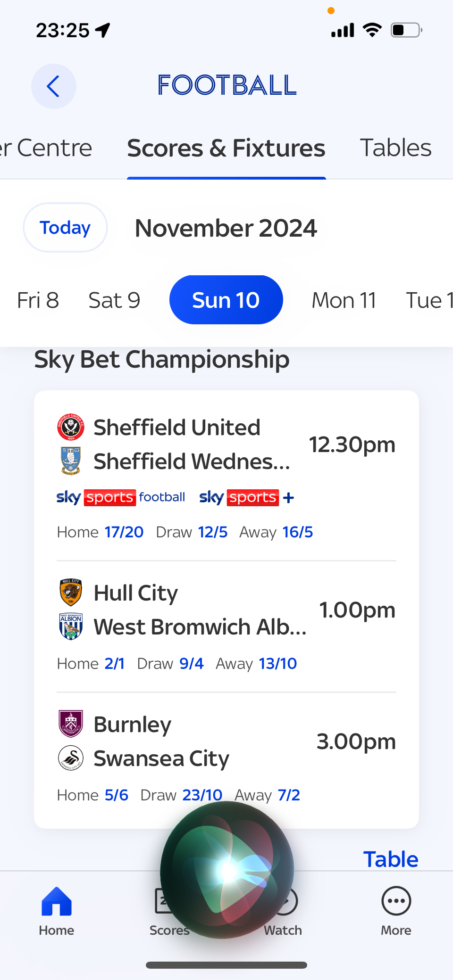
Task: Tap the West Bromwich Albion crest
Action: [x=71, y=626]
